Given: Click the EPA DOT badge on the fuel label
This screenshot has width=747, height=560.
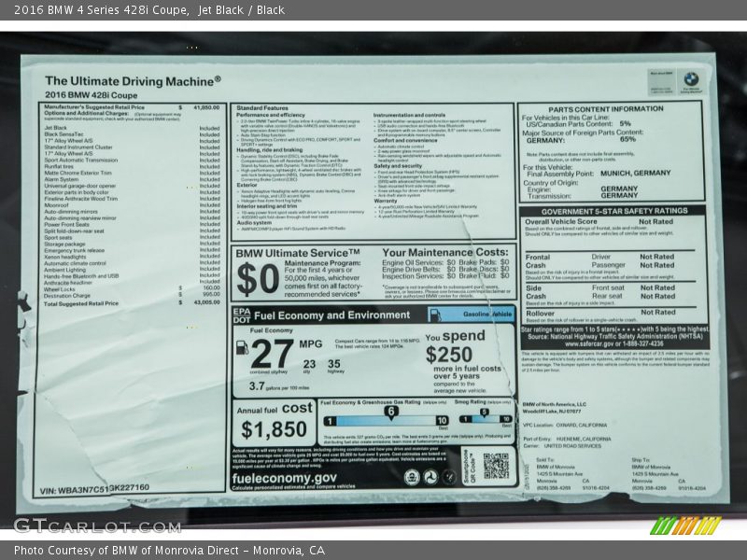Looking at the screenshot, I should point(241,315).
